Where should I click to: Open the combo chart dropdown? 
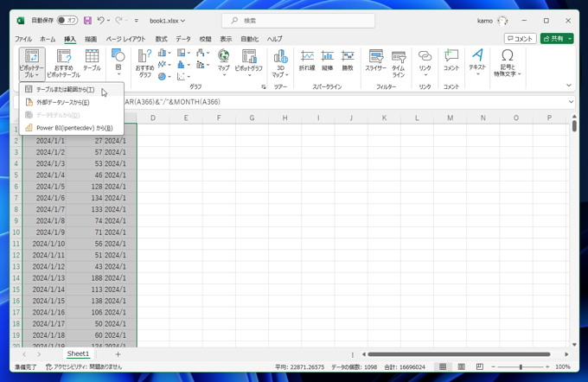(x=203, y=65)
